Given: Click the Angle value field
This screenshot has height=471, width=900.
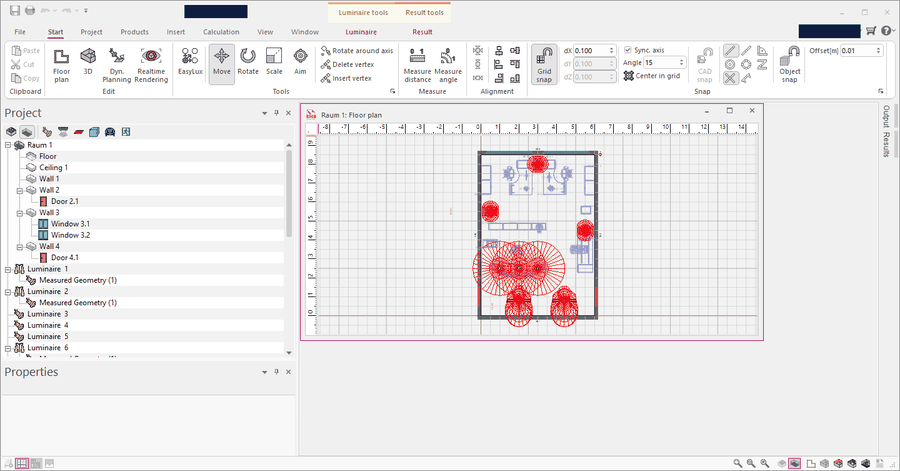Looking at the screenshot, I should (x=665, y=63).
